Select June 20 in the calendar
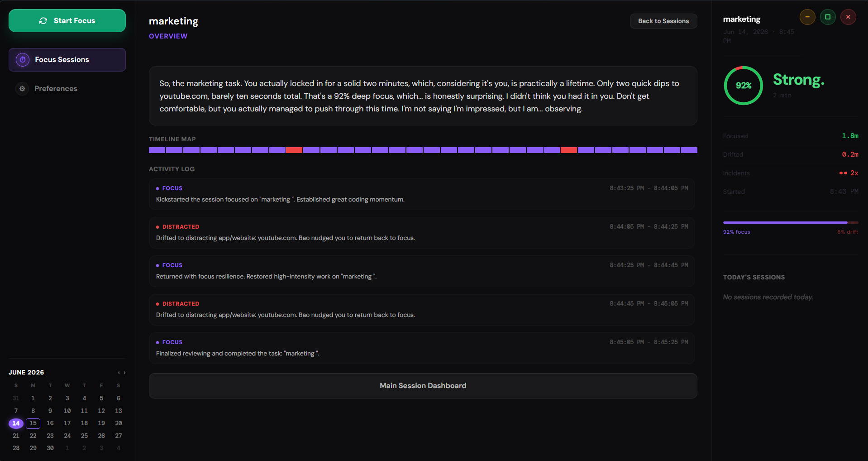The width and height of the screenshot is (868, 461). (119, 423)
